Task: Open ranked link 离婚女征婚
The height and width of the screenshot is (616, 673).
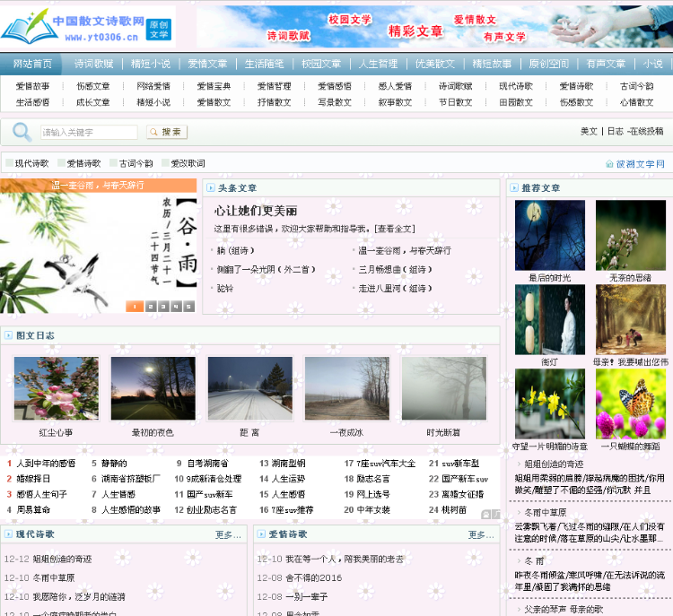Action: (462, 494)
